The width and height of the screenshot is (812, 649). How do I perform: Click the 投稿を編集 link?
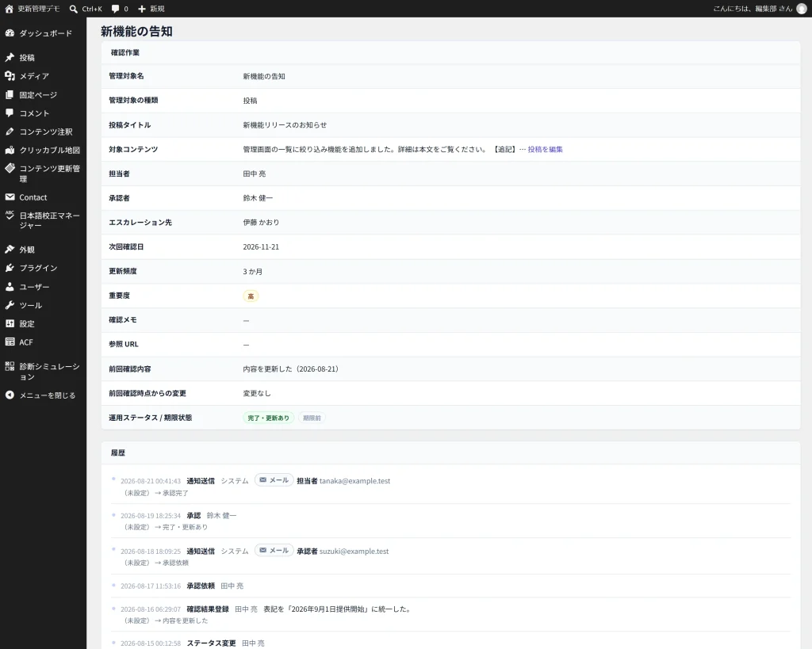[545, 149]
